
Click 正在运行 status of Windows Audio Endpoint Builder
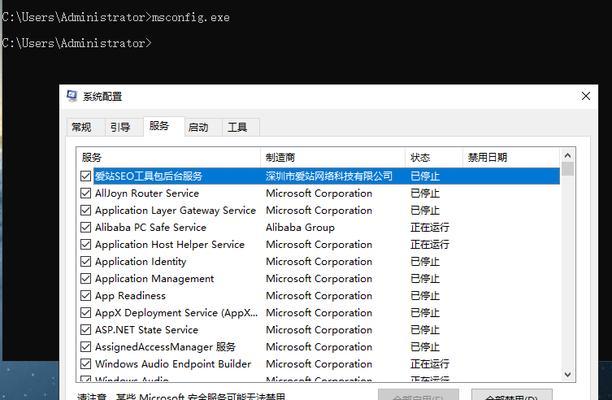(430, 364)
